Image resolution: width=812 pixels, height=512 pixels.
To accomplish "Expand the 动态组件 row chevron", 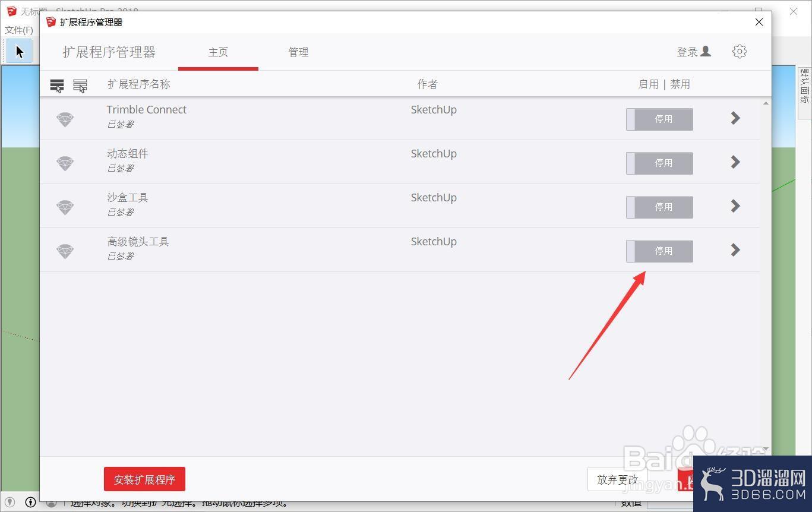I will click(x=735, y=162).
